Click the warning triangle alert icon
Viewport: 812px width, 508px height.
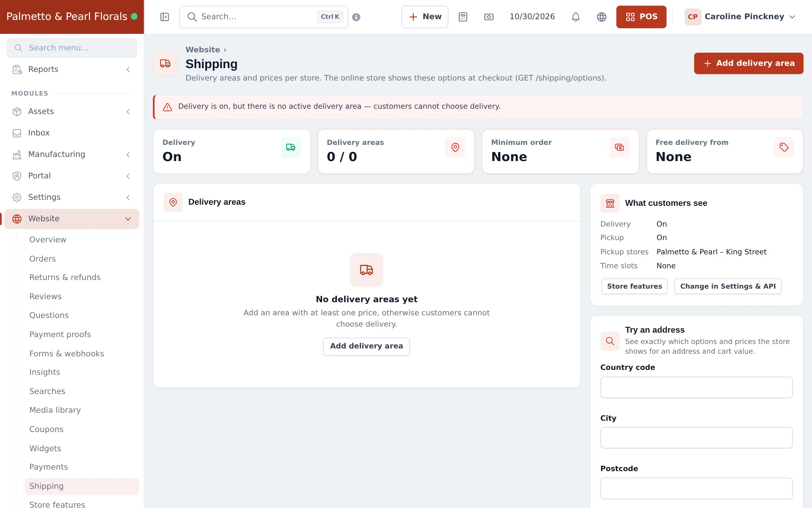point(167,107)
